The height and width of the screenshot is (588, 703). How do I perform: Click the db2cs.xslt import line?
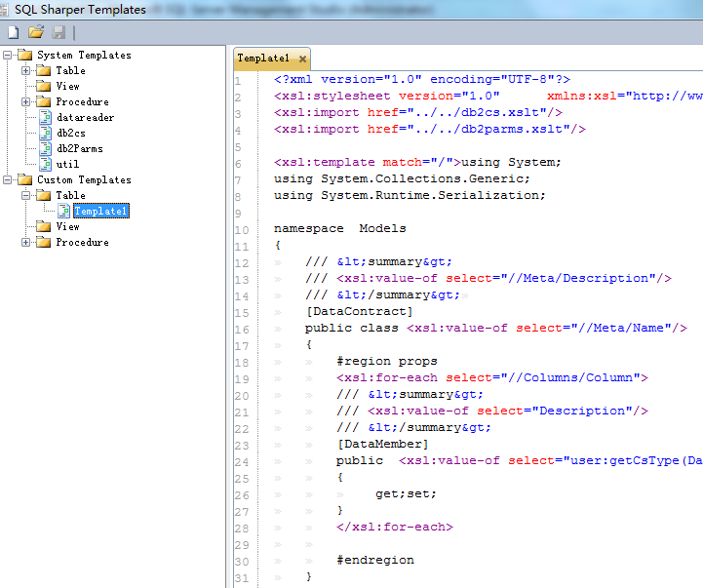pos(418,112)
